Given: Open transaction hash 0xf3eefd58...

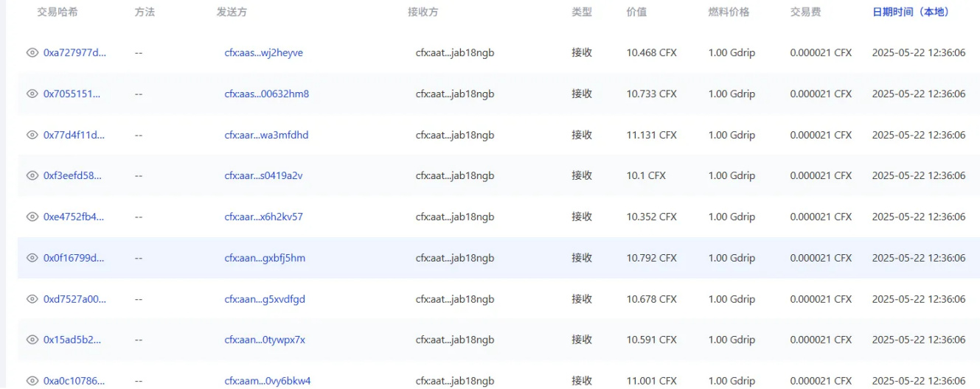Looking at the screenshot, I should [72, 176].
